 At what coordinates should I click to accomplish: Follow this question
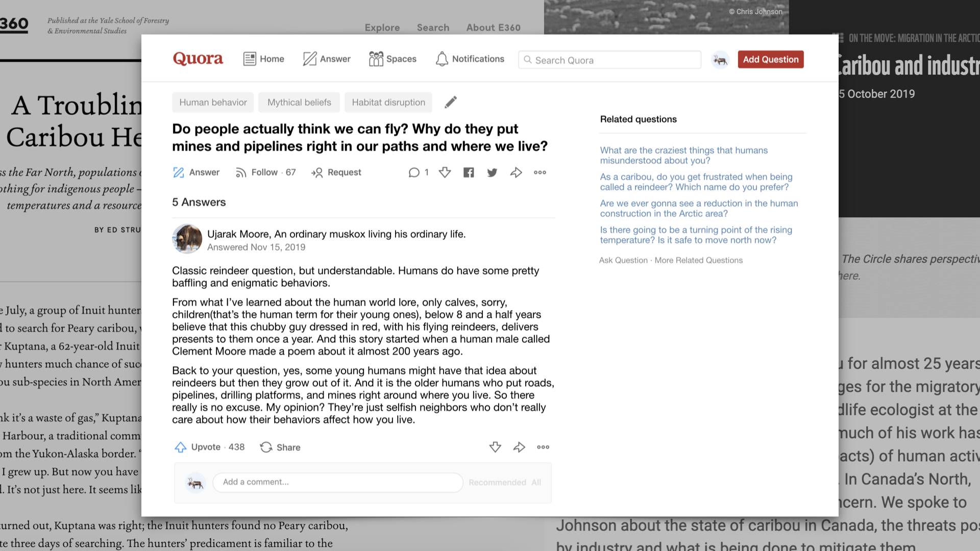(x=265, y=172)
